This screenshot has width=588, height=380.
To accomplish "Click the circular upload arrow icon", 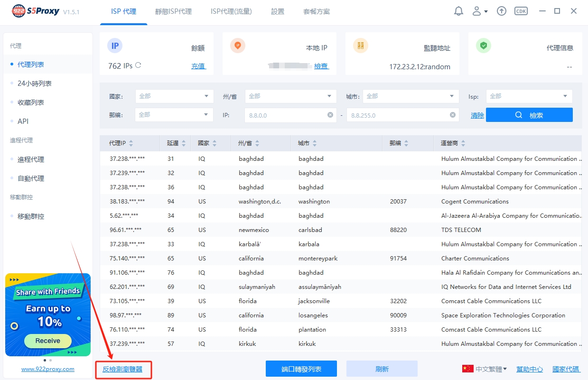I will click(x=502, y=10).
